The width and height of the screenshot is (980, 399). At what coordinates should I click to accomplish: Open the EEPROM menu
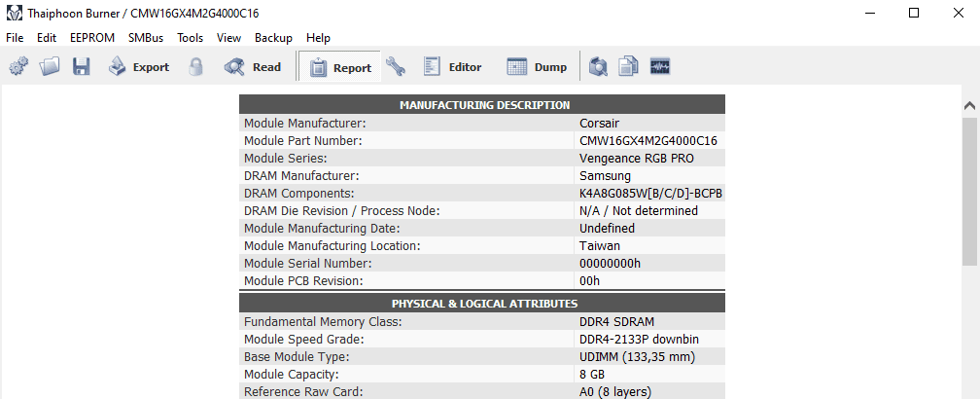tap(91, 38)
